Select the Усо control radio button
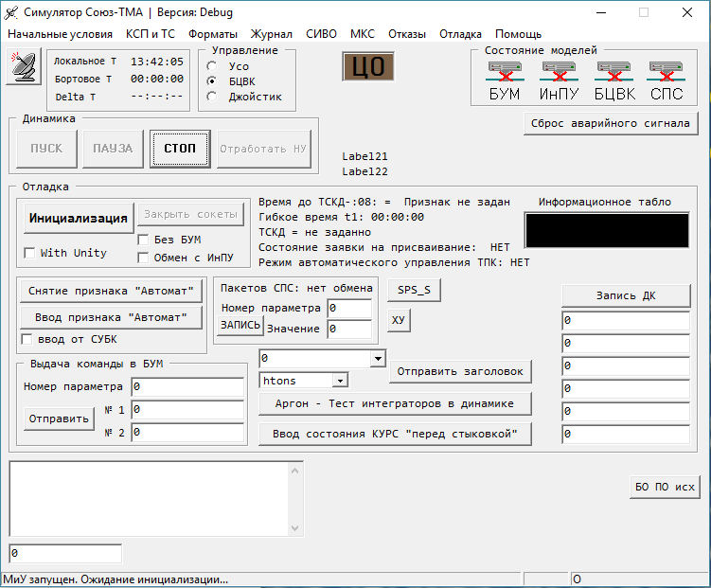 pos(212,66)
